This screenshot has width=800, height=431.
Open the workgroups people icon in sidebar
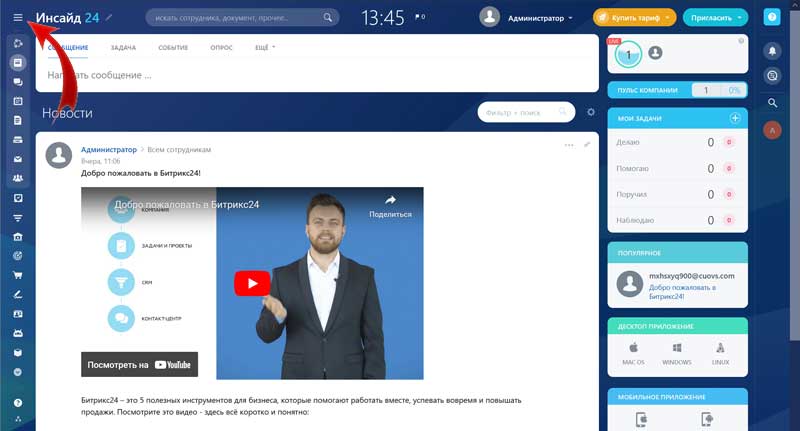pos(18,179)
